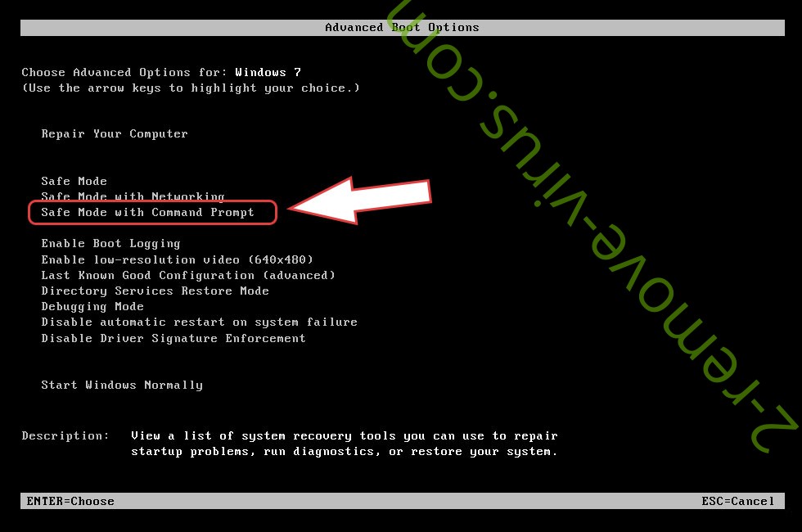The width and height of the screenshot is (802, 532).
Task: Pick Safe Mode with Command Prompt
Action: (x=148, y=212)
